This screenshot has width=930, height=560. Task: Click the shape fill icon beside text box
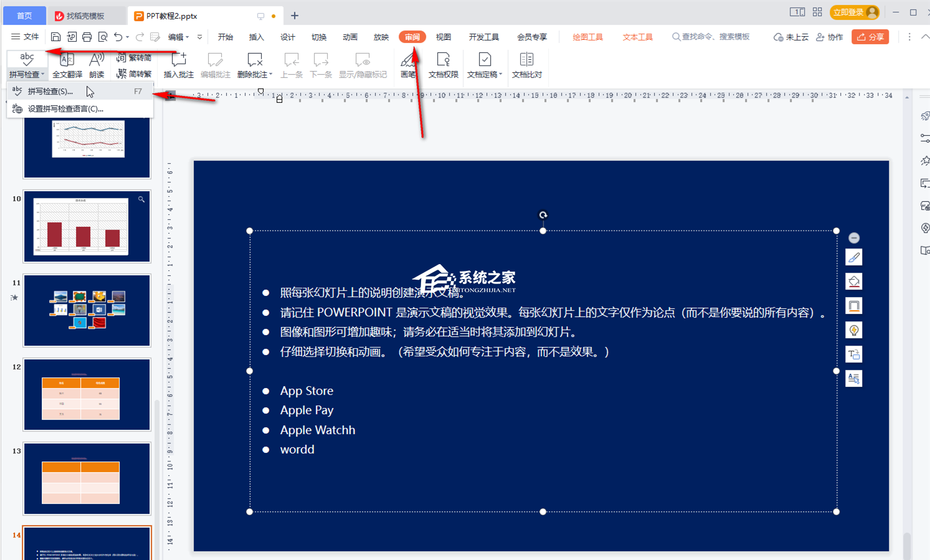point(854,282)
